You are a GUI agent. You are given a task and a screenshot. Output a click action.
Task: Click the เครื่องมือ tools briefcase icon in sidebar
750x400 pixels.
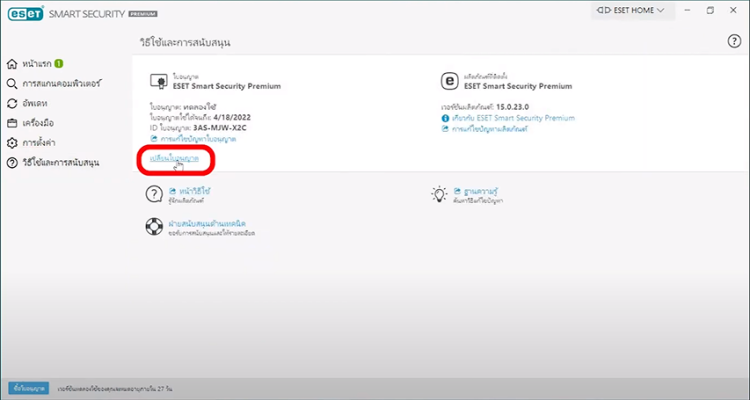pyautogui.click(x=12, y=123)
